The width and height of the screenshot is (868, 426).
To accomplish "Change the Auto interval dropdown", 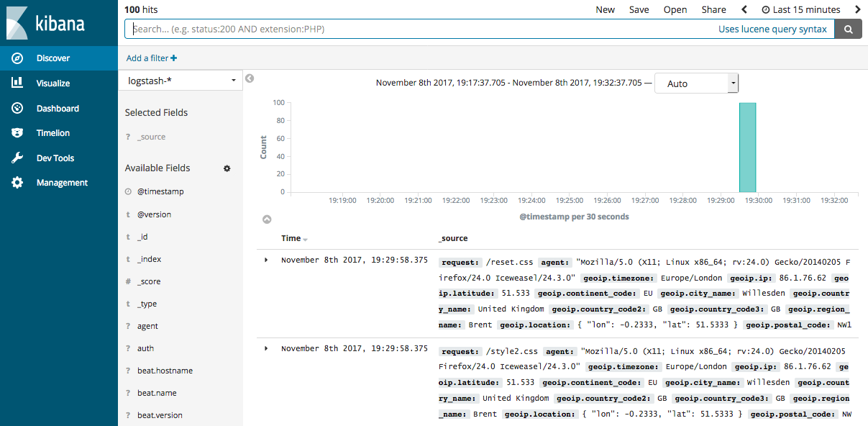I will click(696, 83).
